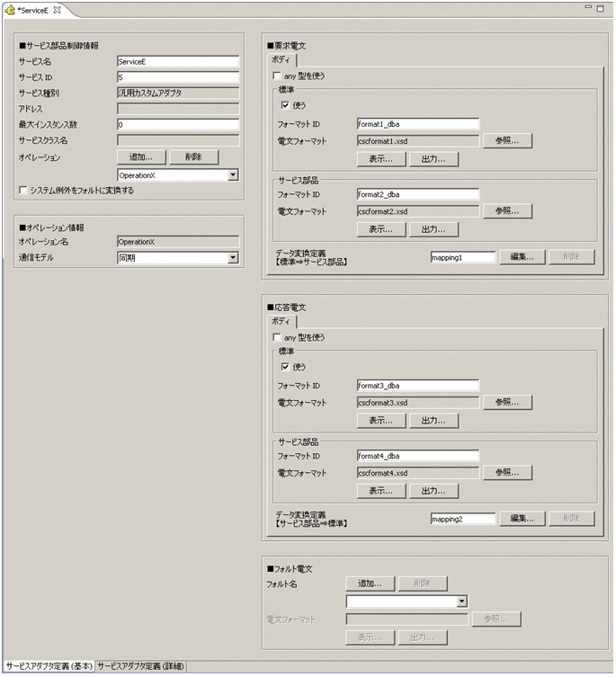Click 表示 under cscformat4.xsd
Screen dimensions: 616x677
coord(381,491)
